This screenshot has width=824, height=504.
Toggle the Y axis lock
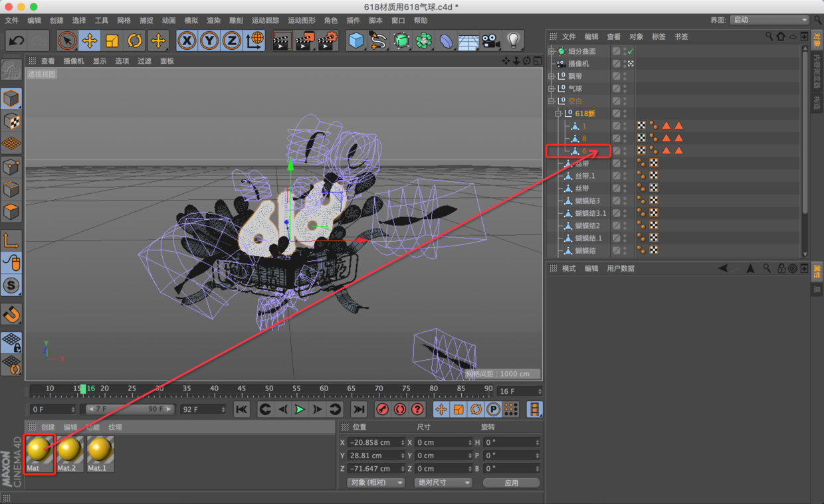point(209,41)
